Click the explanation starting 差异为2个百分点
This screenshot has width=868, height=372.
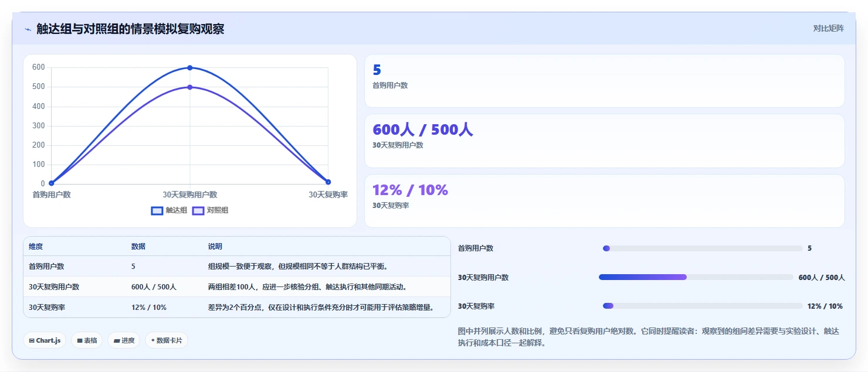click(x=321, y=308)
